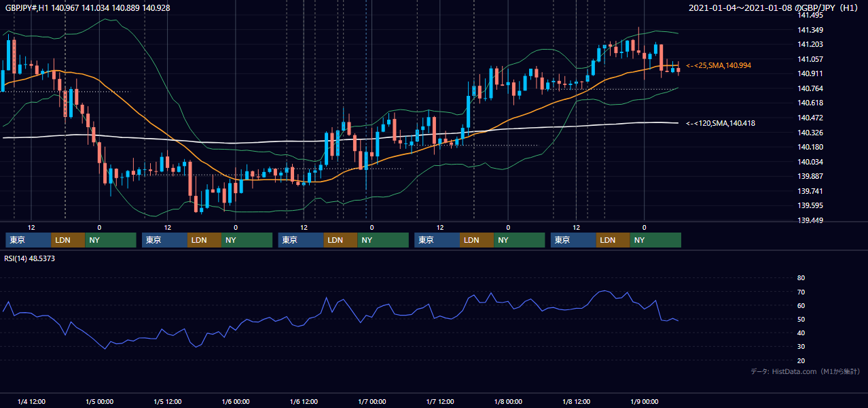Screen dimensions: 868x408
Task: Click the 120 SMA 140.418 label
Action: point(721,123)
